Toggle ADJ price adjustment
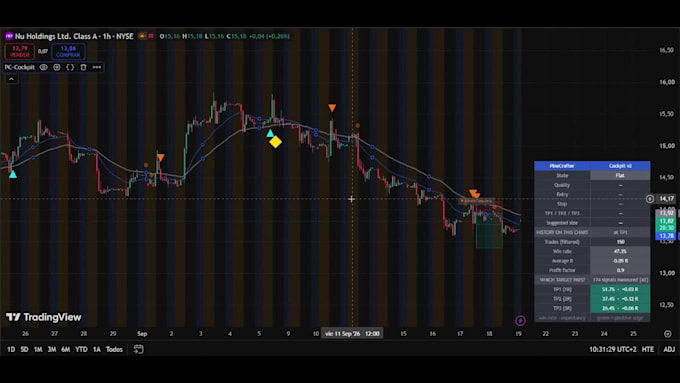 tap(669, 349)
